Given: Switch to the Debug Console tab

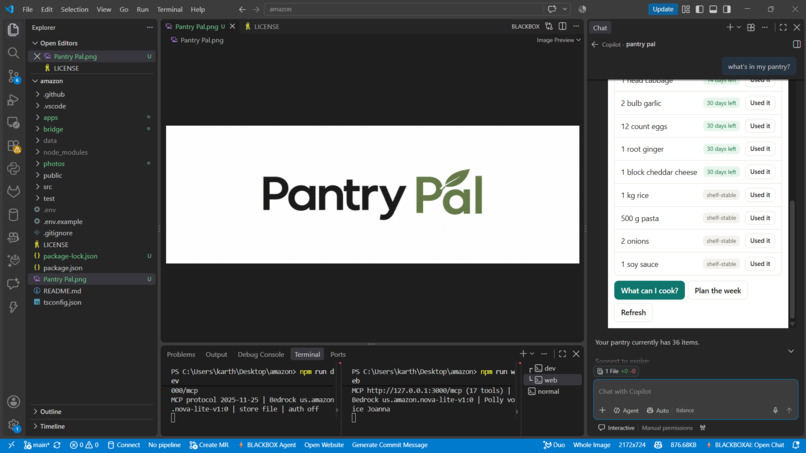Looking at the screenshot, I should pyautogui.click(x=261, y=354).
